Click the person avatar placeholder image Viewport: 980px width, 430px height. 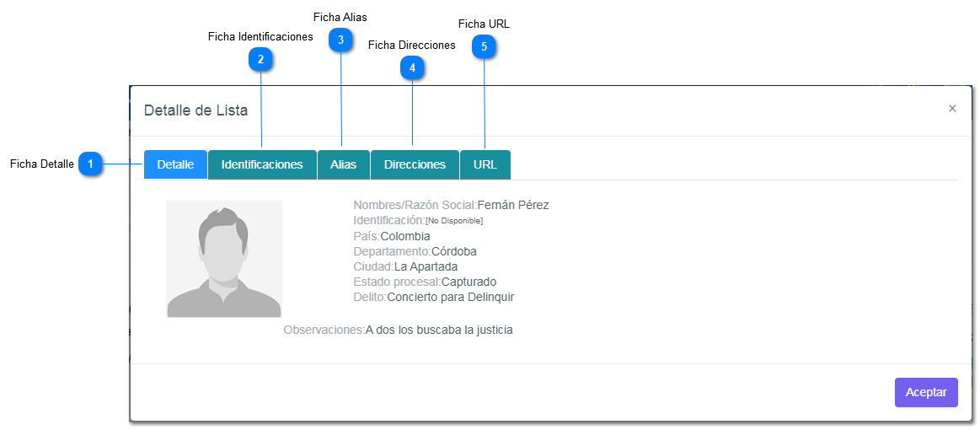(224, 259)
